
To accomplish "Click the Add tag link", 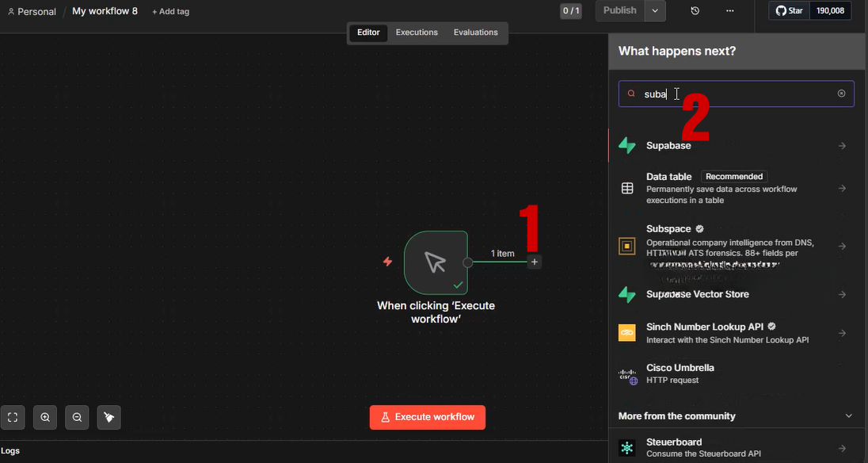I will (170, 12).
